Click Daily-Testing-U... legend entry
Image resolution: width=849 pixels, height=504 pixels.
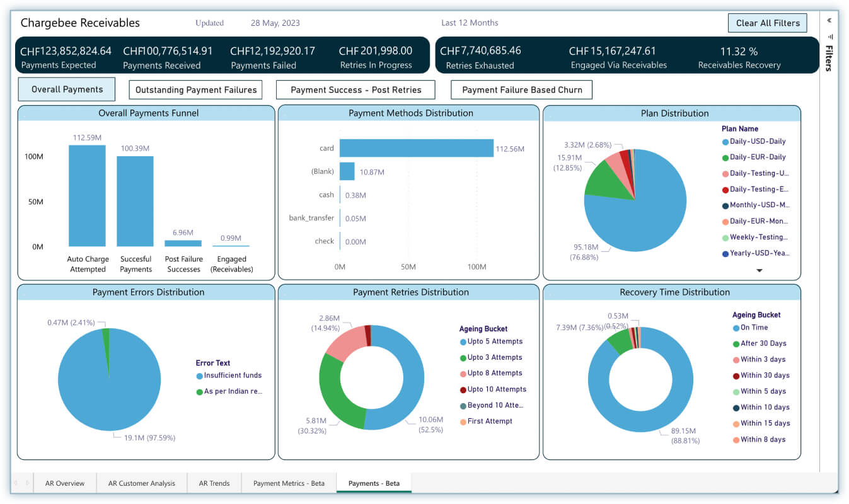tap(756, 173)
